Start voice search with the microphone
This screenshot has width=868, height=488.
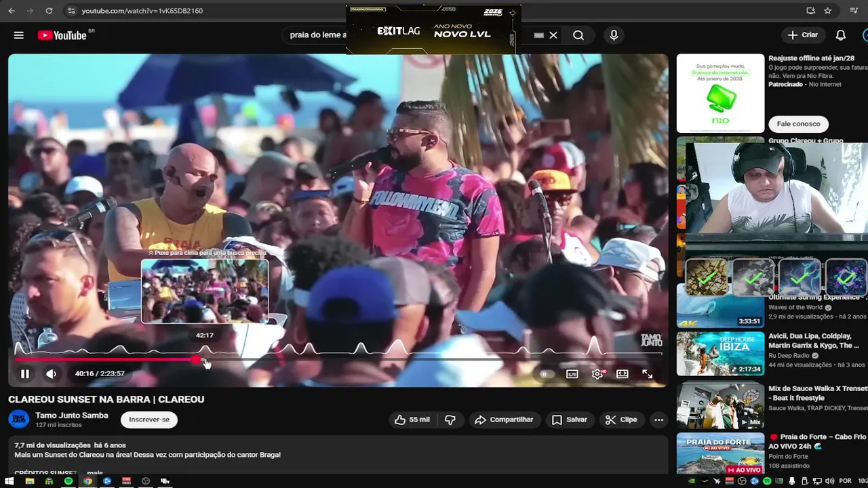tap(614, 35)
